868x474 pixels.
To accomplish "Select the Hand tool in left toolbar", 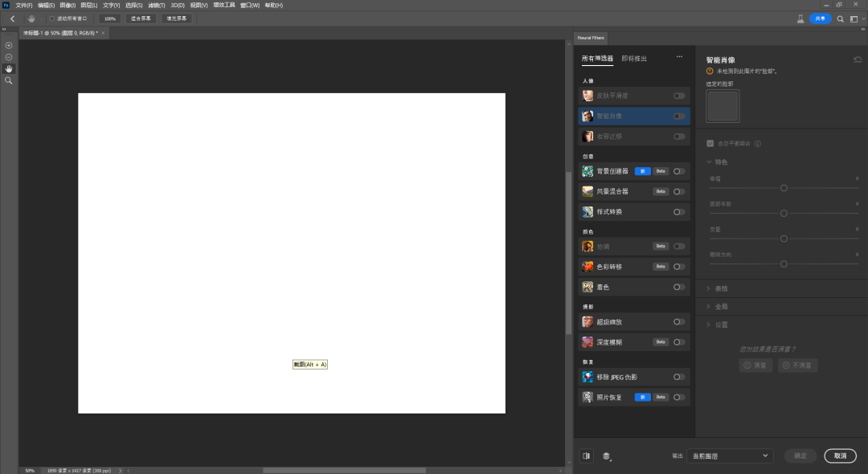I will (x=9, y=69).
